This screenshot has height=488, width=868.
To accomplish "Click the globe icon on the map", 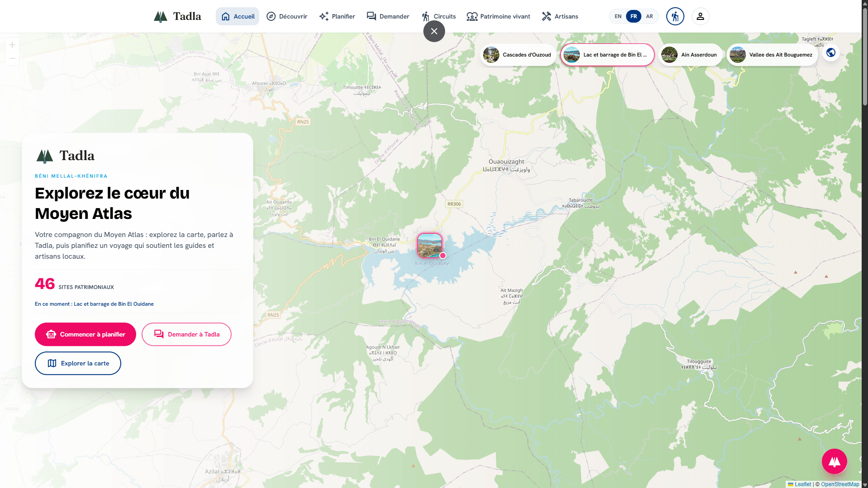I will pos(831,53).
